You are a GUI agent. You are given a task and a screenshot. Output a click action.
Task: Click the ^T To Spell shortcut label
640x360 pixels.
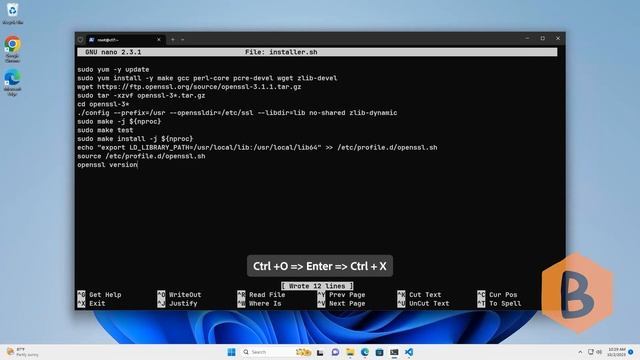499,304
